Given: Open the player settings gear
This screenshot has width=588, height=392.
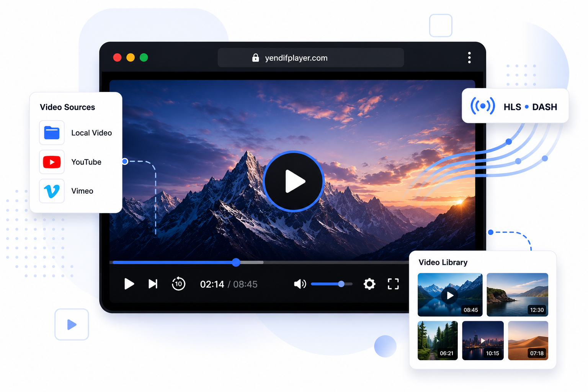Looking at the screenshot, I should [369, 284].
